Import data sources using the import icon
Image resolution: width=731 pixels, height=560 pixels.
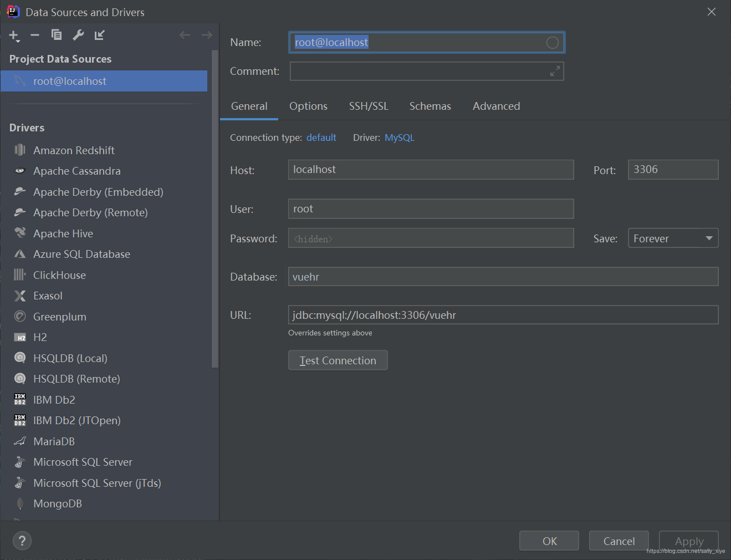point(99,35)
